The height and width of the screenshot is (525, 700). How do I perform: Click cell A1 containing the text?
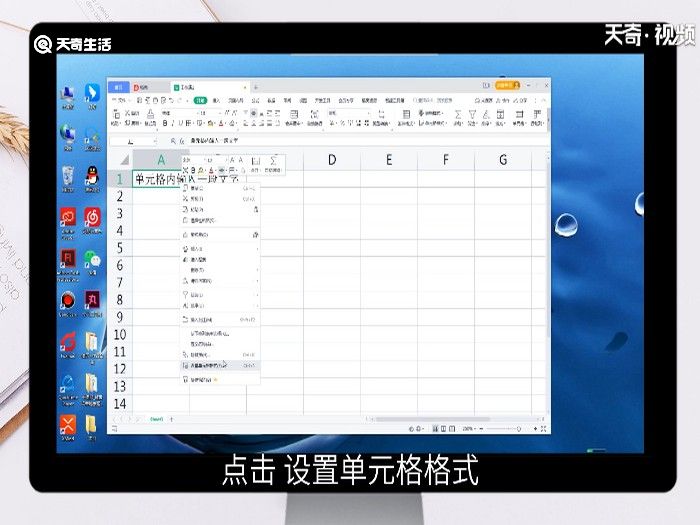pyautogui.click(x=161, y=179)
